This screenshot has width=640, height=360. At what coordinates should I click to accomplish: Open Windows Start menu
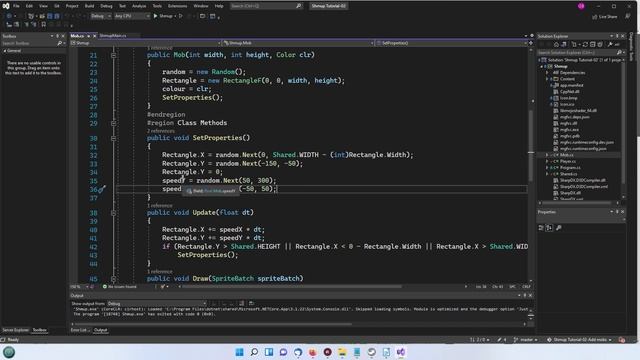tap(239, 352)
